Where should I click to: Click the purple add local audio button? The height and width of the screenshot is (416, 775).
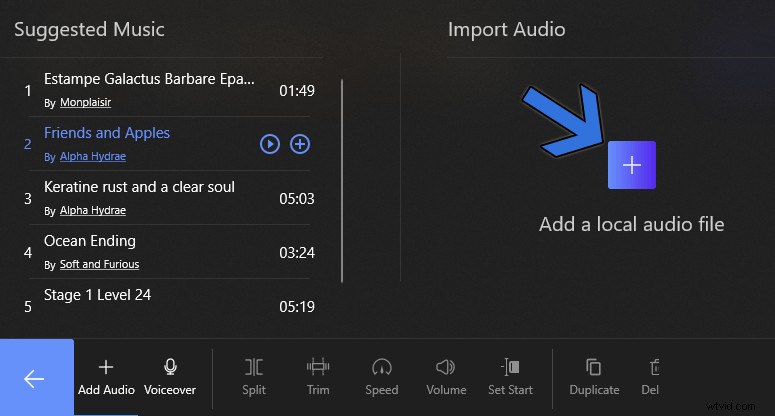631,165
